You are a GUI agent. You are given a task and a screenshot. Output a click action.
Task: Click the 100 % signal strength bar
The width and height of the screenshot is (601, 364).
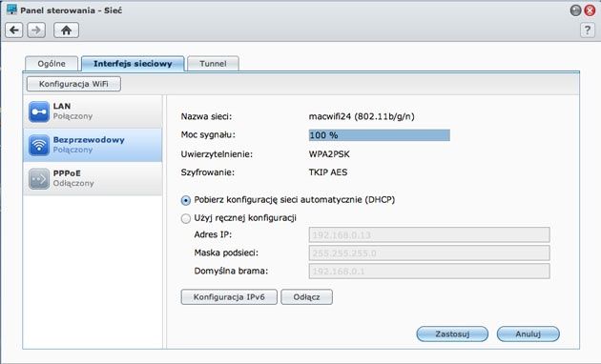pyautogui.click(x=380, y=135)
